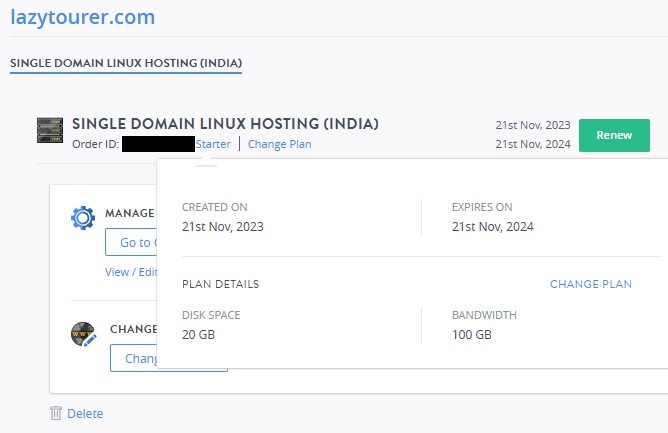
Task: Click the Expires On date in popup
Action: click(492, 226)
